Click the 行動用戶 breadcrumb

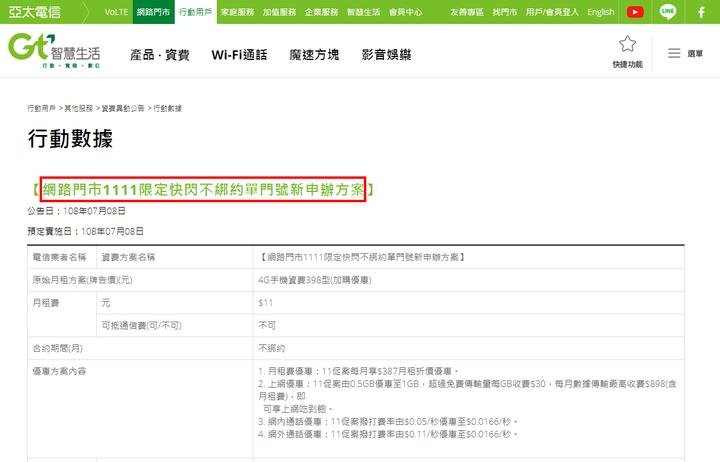pos(42,108)
